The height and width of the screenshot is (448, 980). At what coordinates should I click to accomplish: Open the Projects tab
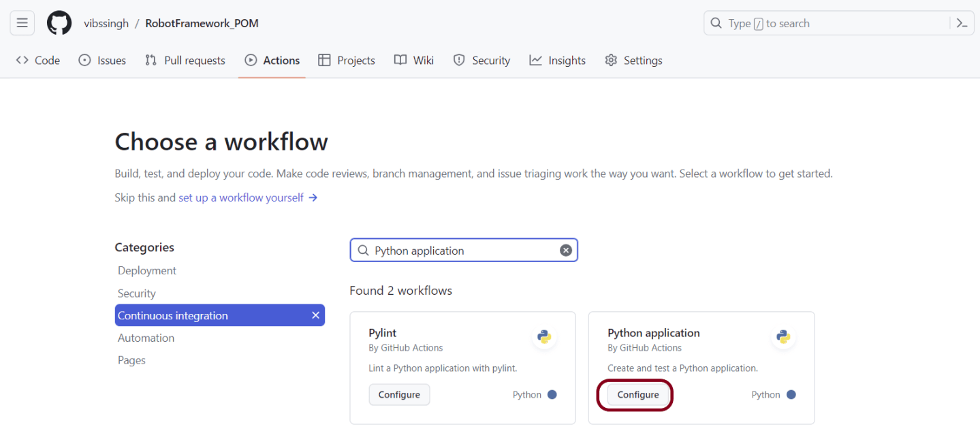coord(347,61)
